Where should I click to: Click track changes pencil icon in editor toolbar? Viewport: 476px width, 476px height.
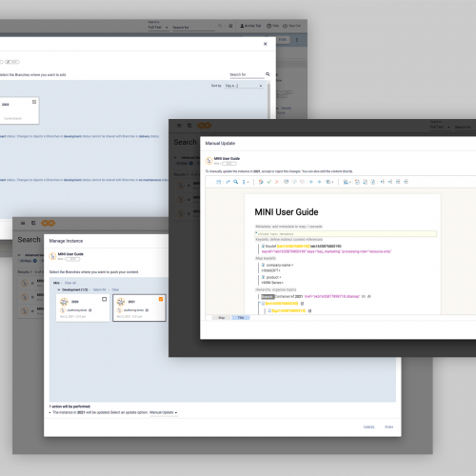261,182
